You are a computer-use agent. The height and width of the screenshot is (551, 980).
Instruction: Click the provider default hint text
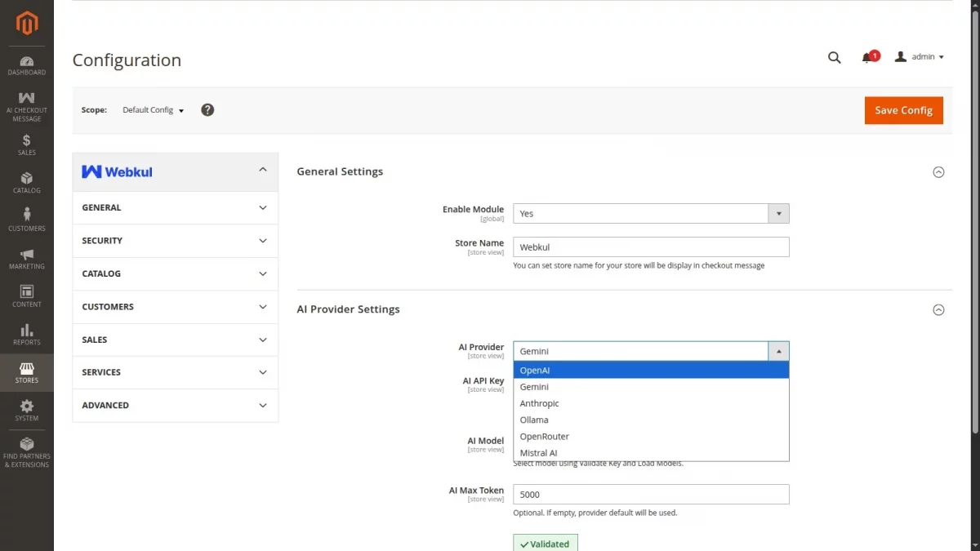pyautogui.click(x=595, y=513)
